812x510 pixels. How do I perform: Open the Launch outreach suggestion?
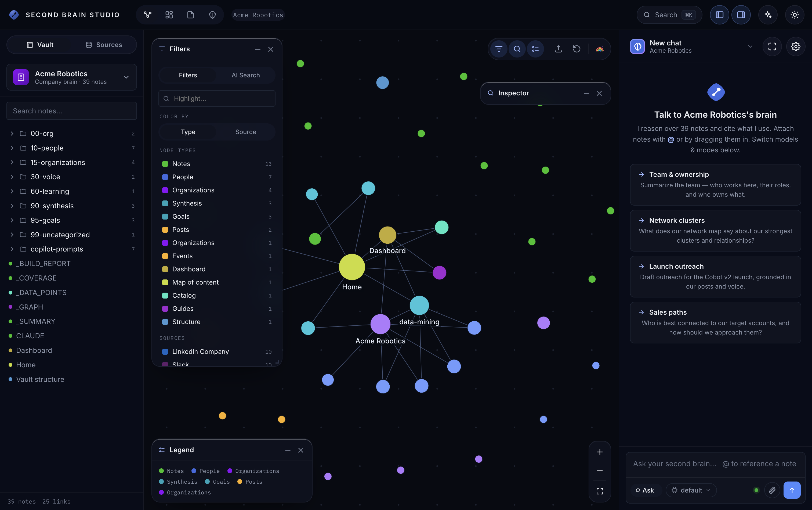tap(715, 276)
